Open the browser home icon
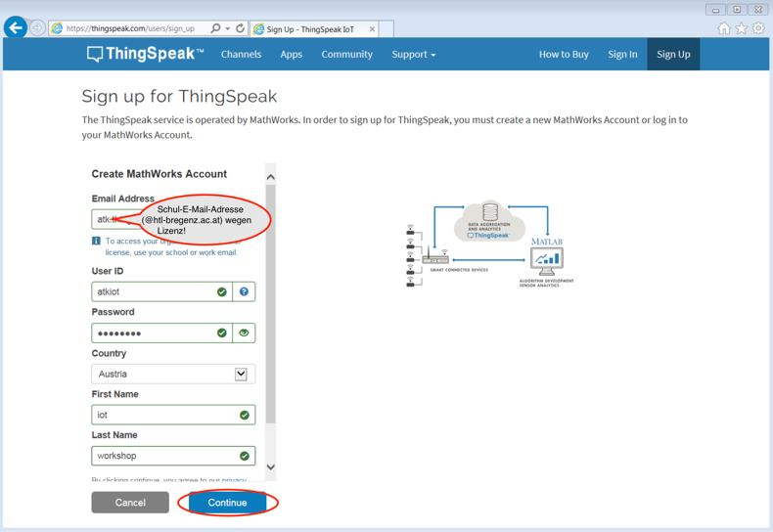 724,28
